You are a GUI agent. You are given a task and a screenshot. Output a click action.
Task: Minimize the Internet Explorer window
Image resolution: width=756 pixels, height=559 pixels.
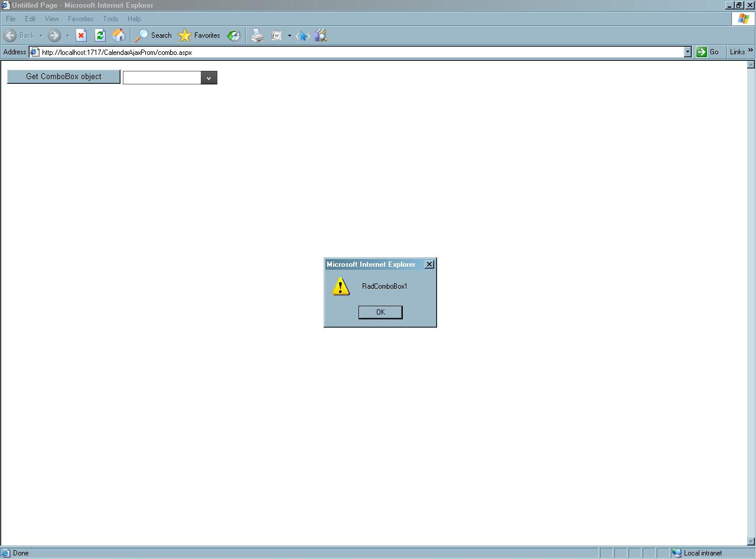coord(730,5)
